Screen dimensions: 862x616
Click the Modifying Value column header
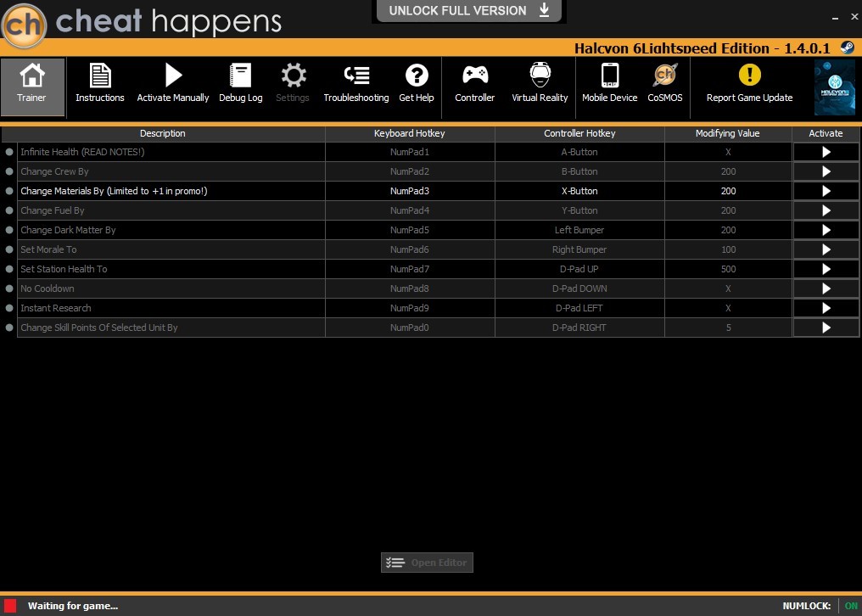(728, 134)
